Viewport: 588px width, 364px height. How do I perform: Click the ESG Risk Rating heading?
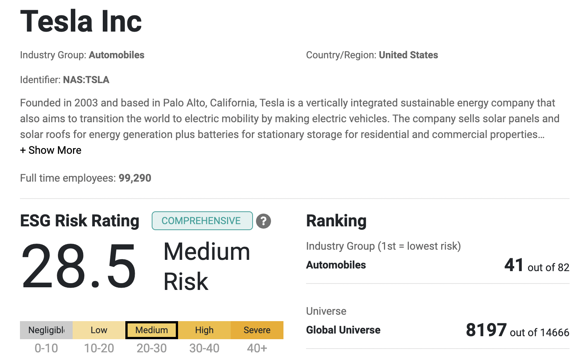[x=80, y=221]
